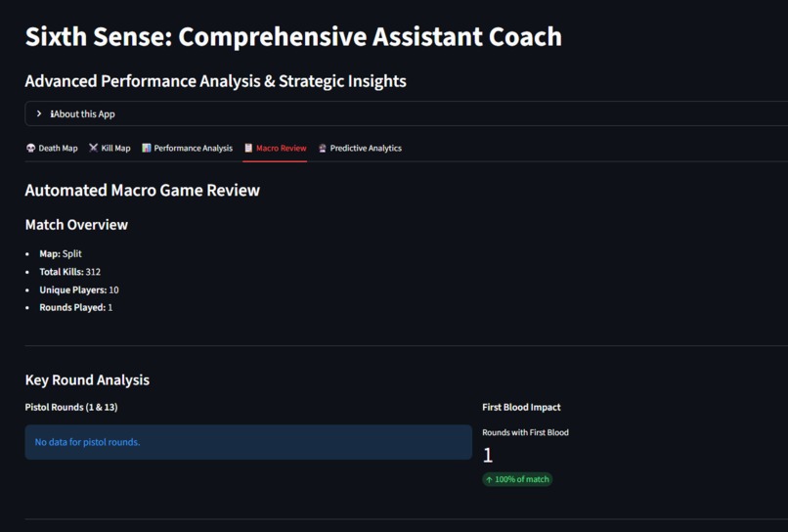Select the Performance Analysis tab
Image resolution: width=788 pixels, height=532 pixels.
(187, 148)
